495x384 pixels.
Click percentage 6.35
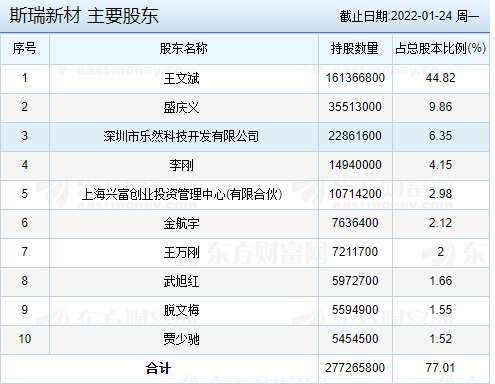click(x=440, y=136)
